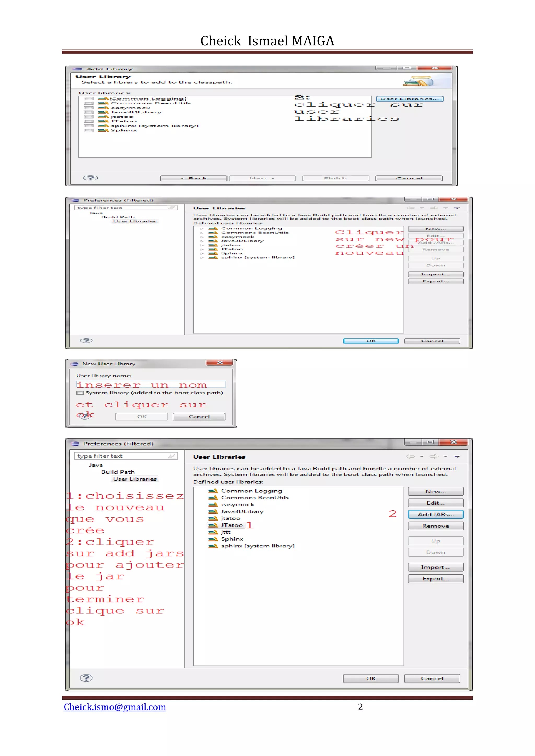The image size is (535, 756).
Task: Select JTatoo in bottom defined user libraries list
Action: click(x=232, y=525)
